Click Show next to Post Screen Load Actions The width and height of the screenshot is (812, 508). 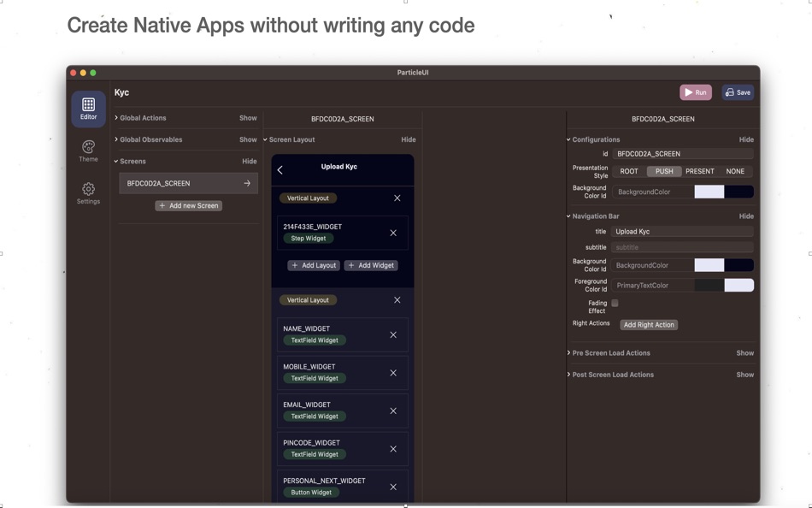[x=745, y=375]
